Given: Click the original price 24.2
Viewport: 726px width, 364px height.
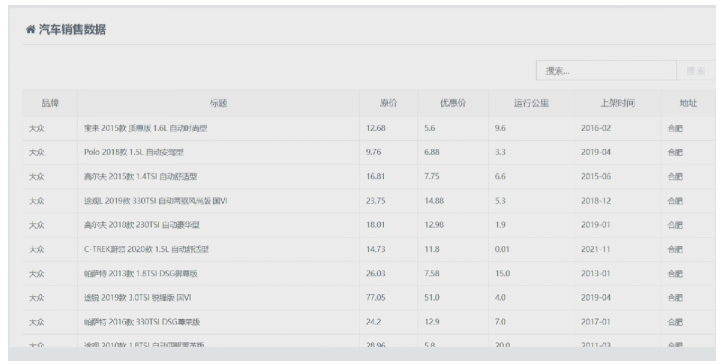Looking at the screenshot, I should pyautogui.click(x=374, y=322).
